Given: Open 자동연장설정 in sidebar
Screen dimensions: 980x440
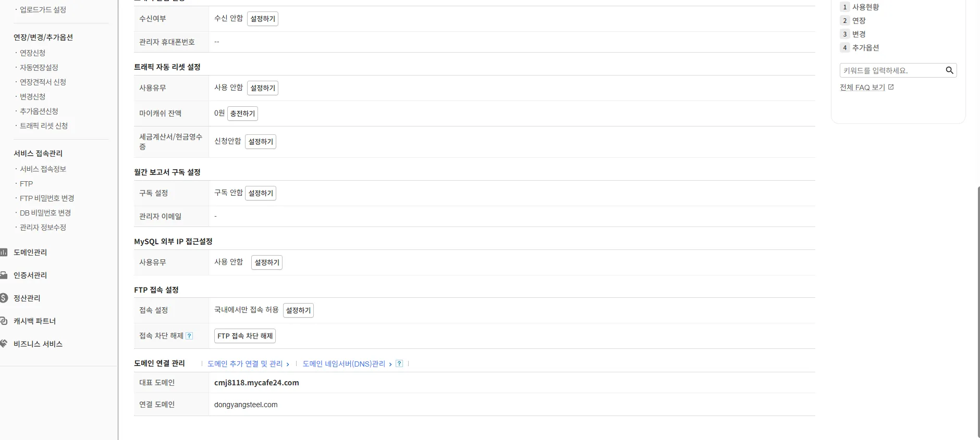Looking at the screenshot, I should [39, 67].
